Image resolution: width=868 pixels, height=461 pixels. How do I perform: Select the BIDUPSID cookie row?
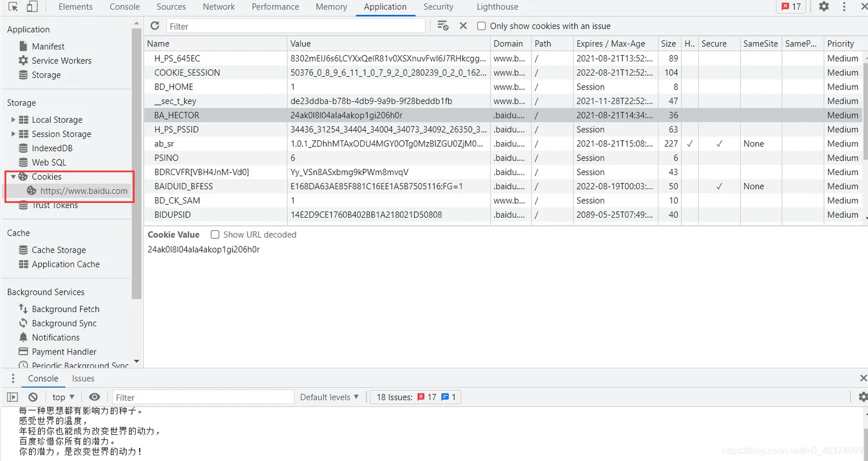[503, 215]
